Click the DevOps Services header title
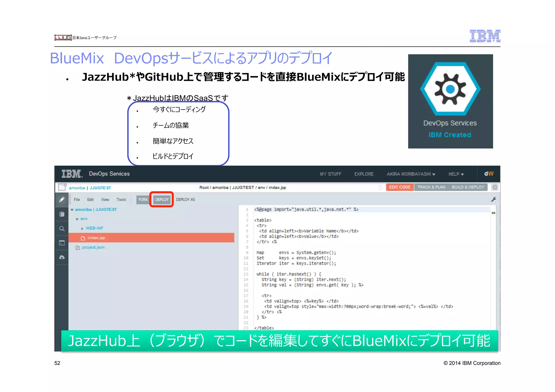This screenshot has height=392, width=555. click(x=109, y=174)
